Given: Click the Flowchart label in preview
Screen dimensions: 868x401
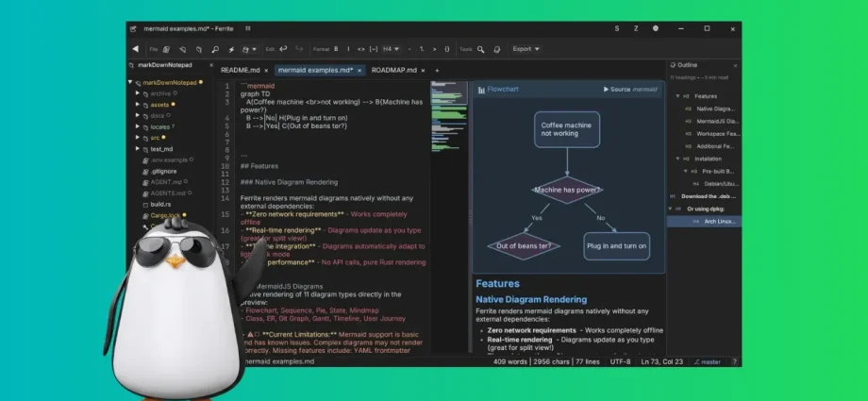Looking at the screenshot, I should tap(503, 90).
